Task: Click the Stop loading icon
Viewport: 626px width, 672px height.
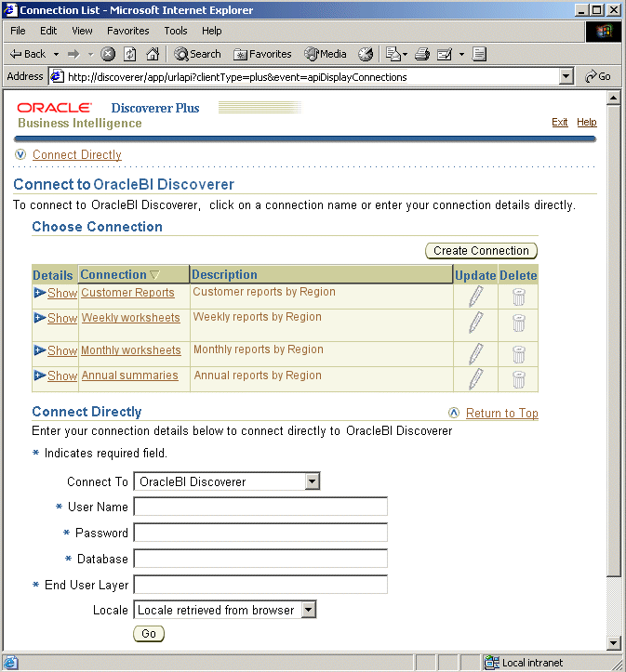Action: (x=108, y=54)
